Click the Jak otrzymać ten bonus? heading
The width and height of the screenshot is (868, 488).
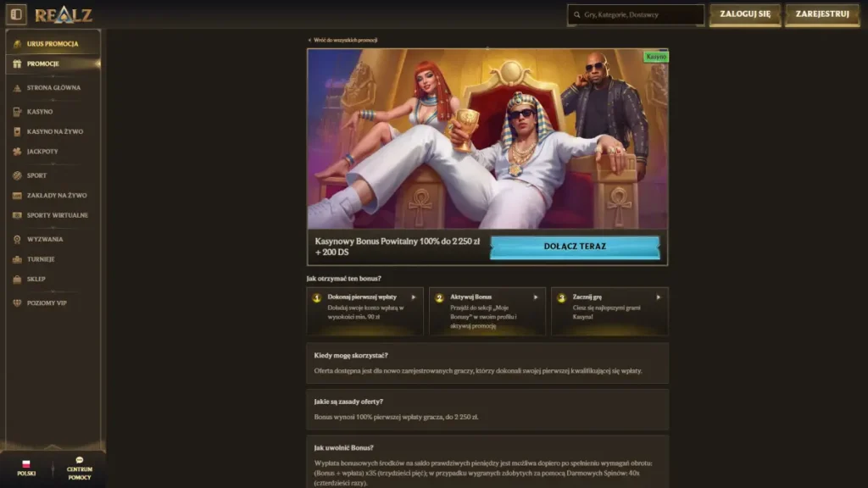click(x=344, y=278)
